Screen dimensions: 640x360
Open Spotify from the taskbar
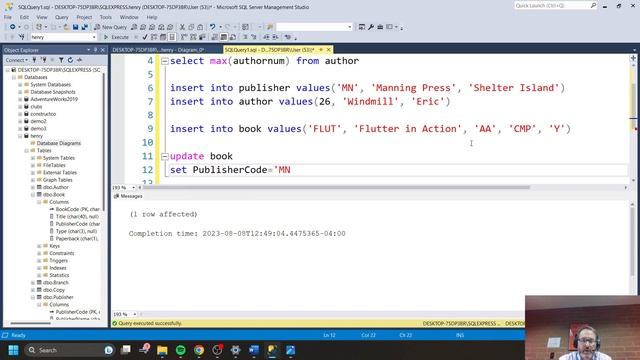click(x=180, y=350)
